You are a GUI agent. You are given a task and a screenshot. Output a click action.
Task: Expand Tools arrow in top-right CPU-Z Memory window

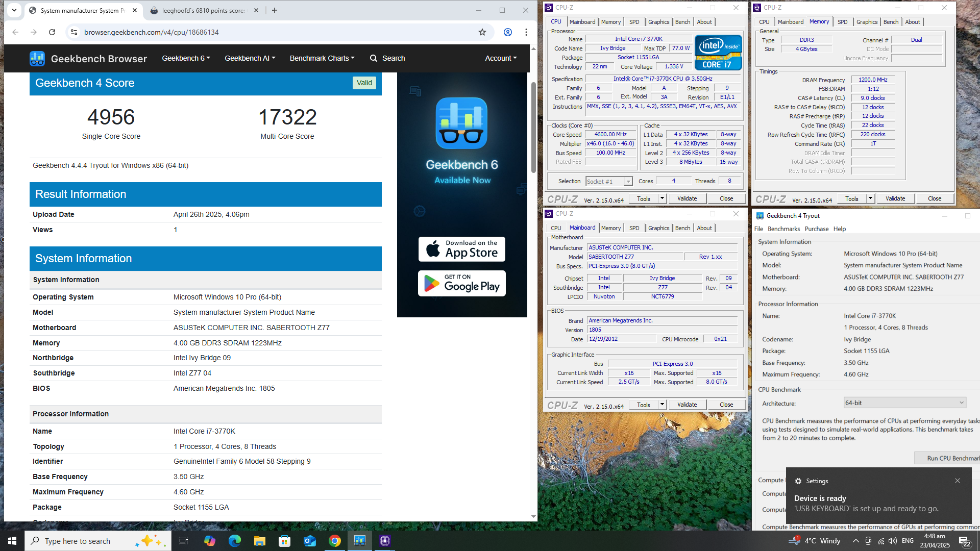[x=870, y=198]
